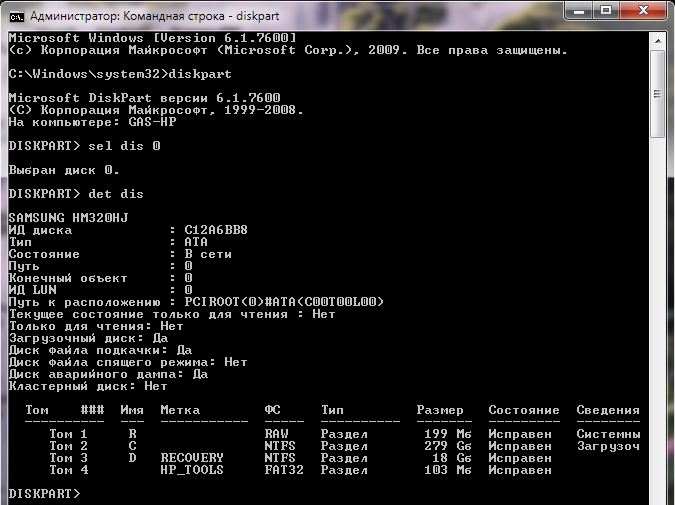Click the 'Конечный объект' row label
This screenshot has height=505, width=675.
68,278
